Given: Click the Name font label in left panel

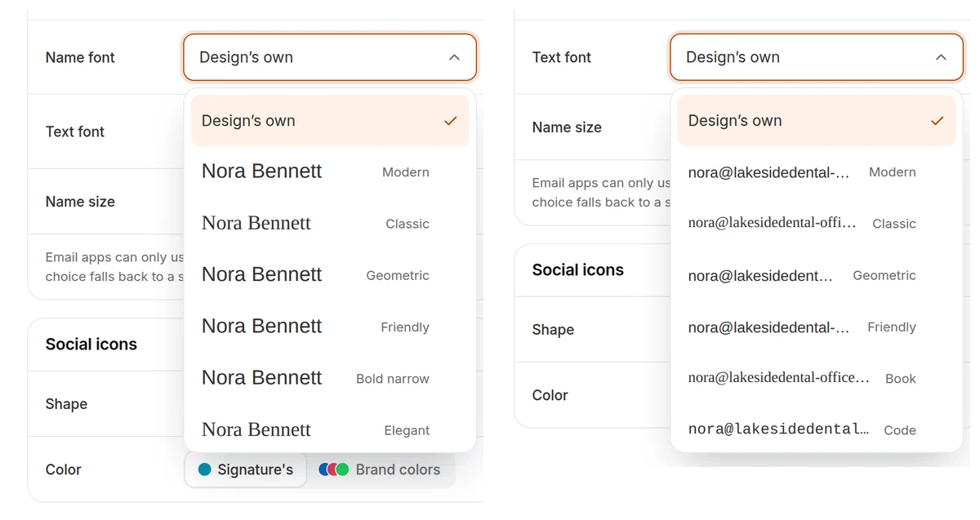Looking at the screenshot, I should pos(80,57).
